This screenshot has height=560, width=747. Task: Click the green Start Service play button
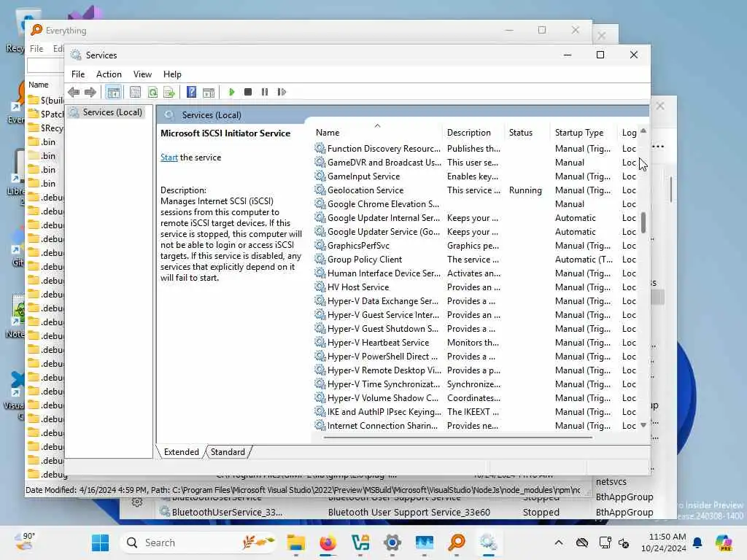231,92
